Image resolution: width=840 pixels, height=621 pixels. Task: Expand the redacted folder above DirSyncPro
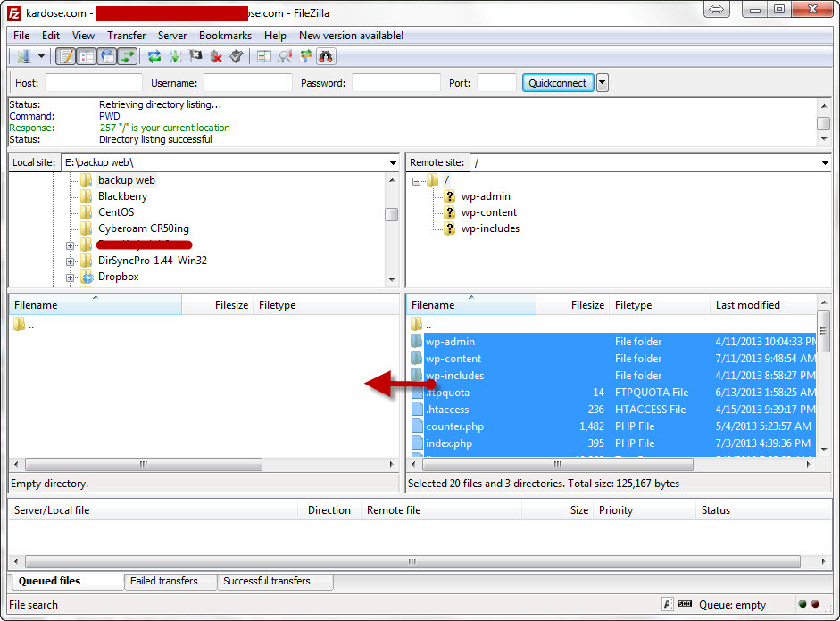coord(70,245)
